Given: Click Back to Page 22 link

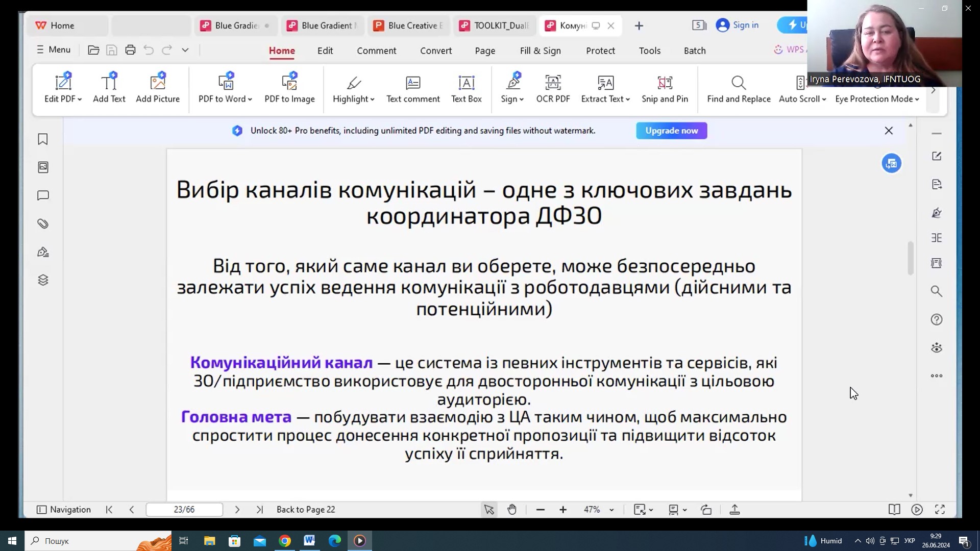Looking at the screenshot, I should (306, 509).
